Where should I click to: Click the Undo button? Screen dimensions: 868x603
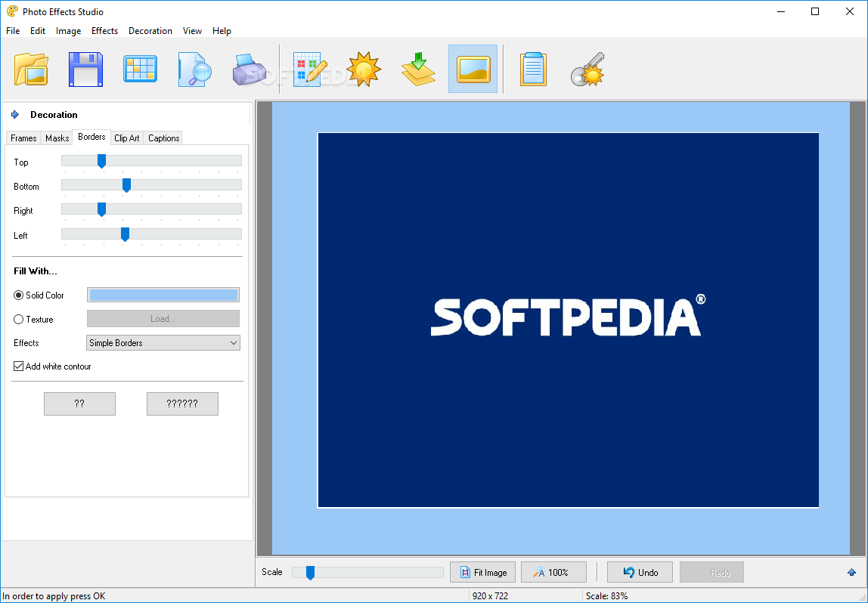tap(640, 572)
